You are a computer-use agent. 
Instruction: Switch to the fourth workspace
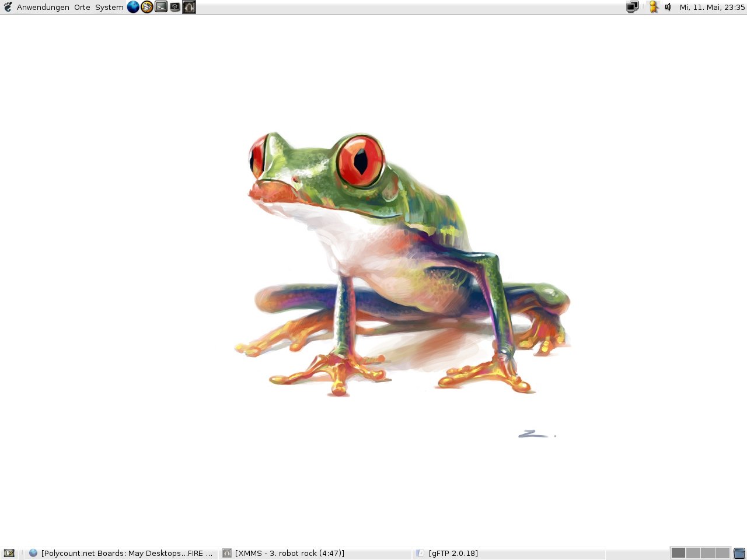click(x=722, y=553)
